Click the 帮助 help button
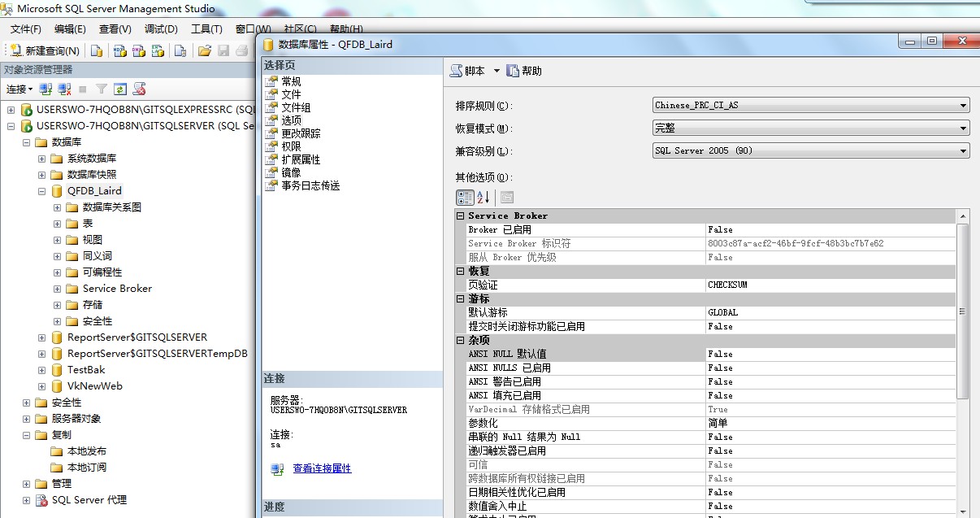Image resolution: width=980 pixels, height=518 pixels. click(524, 71)
